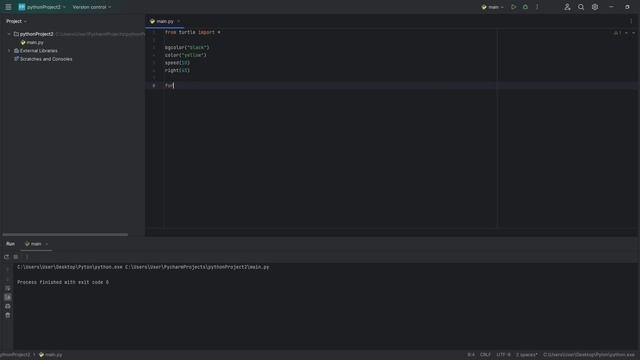Run main with the green play icon
Screen dimensions: 640x360
pyautogui.click(x=513, y=7)
